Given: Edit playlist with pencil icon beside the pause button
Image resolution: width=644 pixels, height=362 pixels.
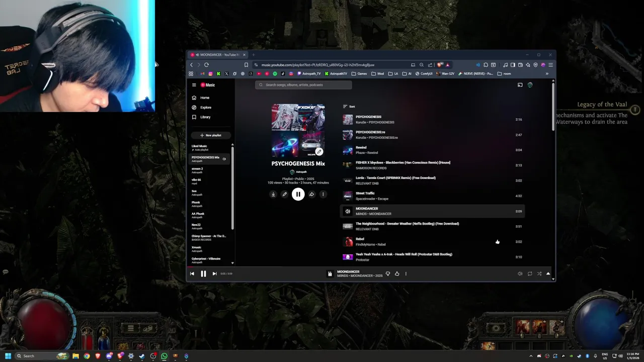Looking at the screenshot, I should pos(284,194).
